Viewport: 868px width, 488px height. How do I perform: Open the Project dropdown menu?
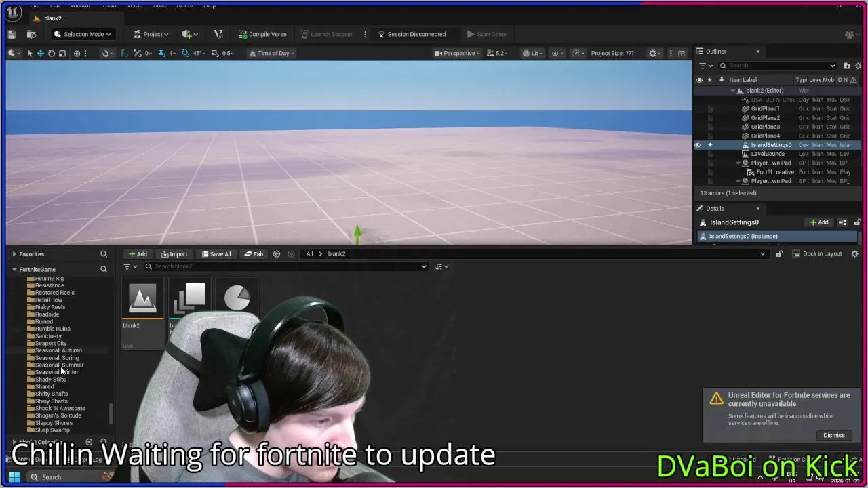click(151, 34)
